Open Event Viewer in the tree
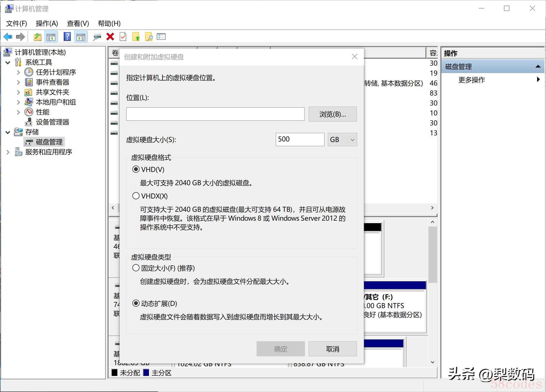The width and height of the screenshot is (546, 392). 52,82
